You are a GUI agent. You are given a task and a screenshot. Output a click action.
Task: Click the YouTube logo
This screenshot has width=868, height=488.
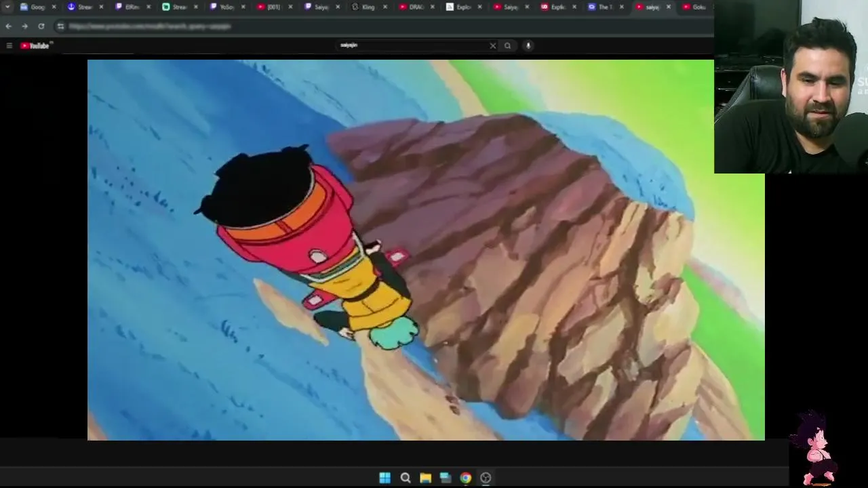pyautogui.click(x=35, y=45)
